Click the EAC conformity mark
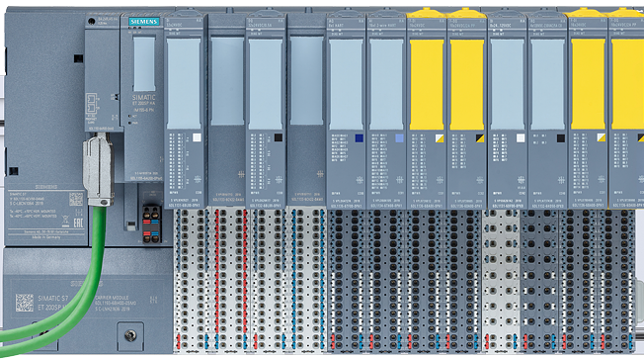 pyautogui.click(x=78, y=223)
